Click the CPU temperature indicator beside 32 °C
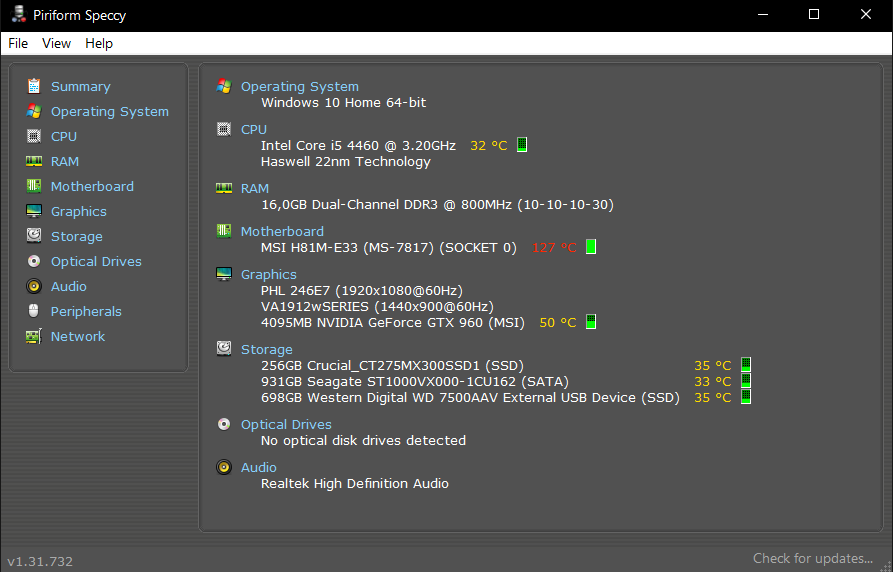This screenshot has height=572, width=893. (x=522, y=145)
